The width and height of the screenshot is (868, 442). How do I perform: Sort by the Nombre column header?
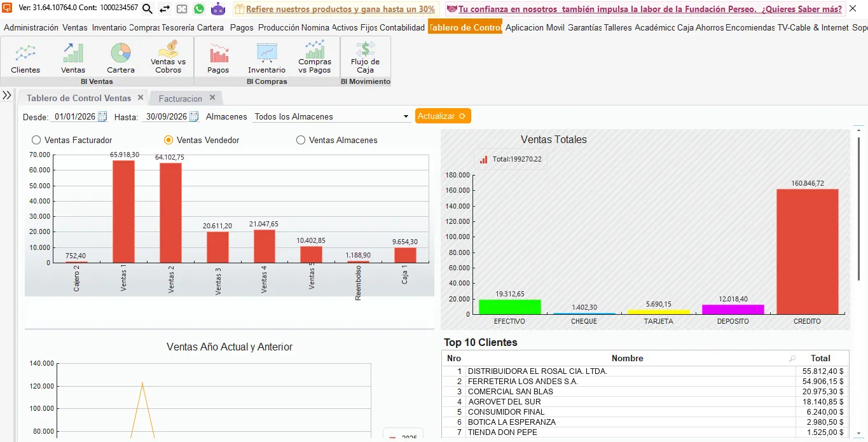(x=627, y=358)
